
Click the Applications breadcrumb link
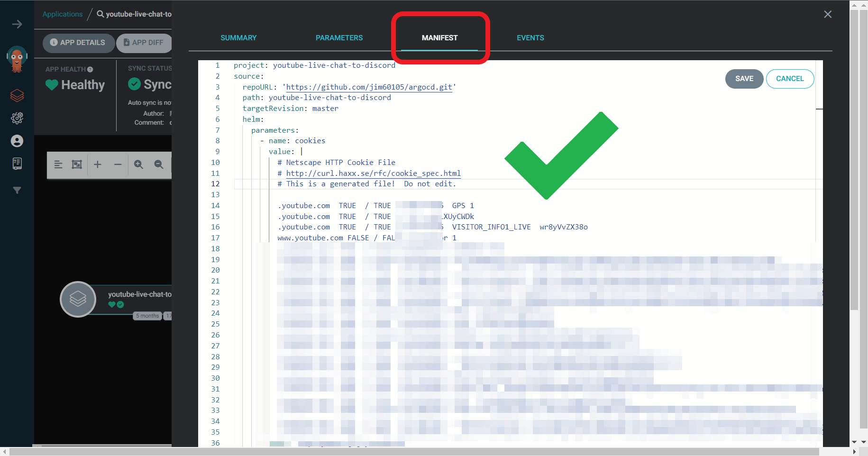pyautogui.click(x=63, y=14)
